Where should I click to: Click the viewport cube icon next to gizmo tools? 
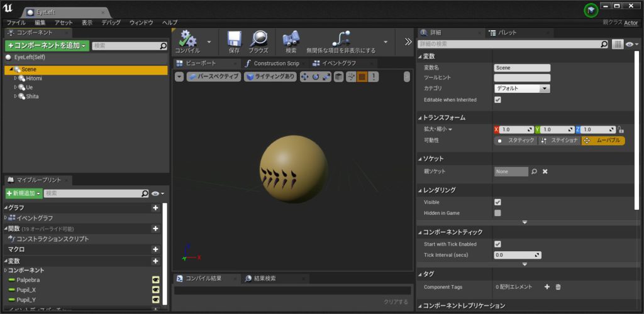click(338, 77)
